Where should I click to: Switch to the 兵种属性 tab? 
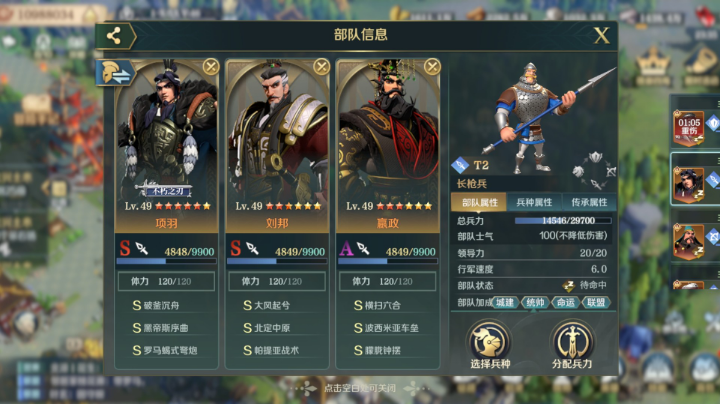[x=534, y=202]
